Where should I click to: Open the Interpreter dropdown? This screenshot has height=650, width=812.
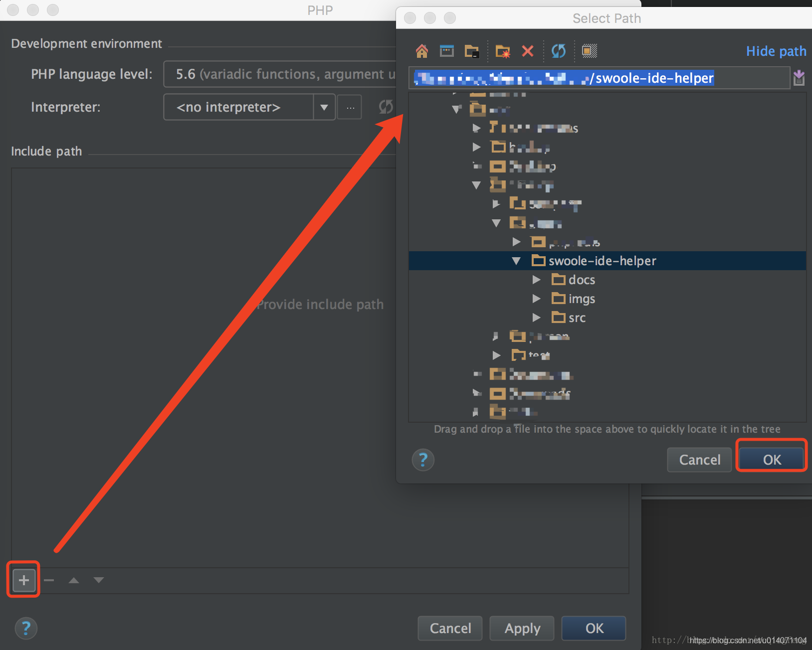tap(324, 107)
